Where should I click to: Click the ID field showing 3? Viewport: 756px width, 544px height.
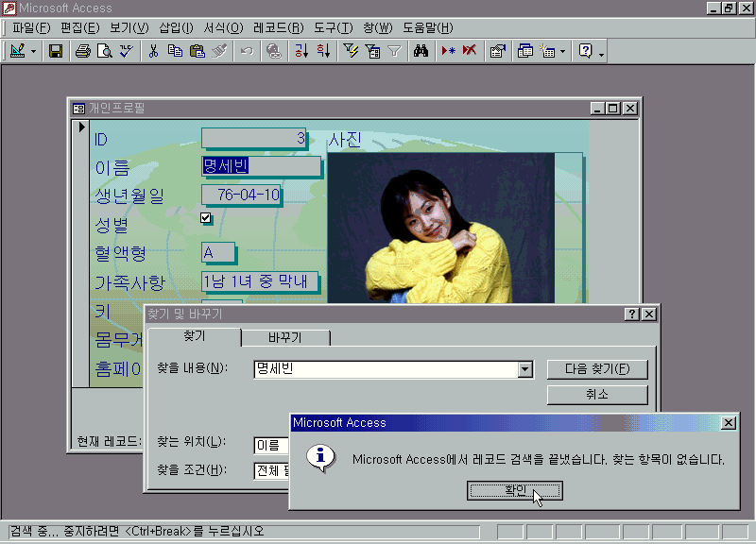point(253,139)
